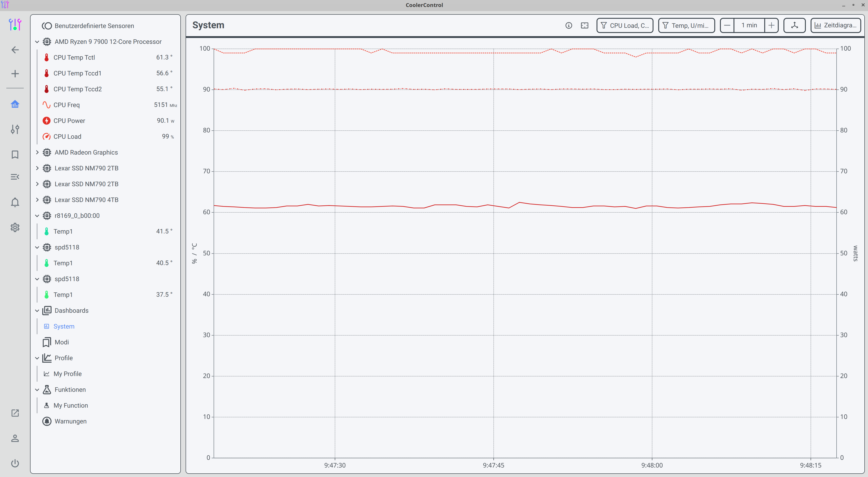Open the Temp, U/min axis filter
The width and height of the screenshot is (868, 477).
pyautogui.click(x=686, y=25)
